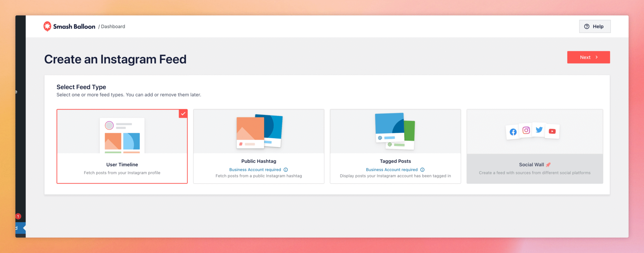
Task: Open the Help button
Action: pyautogui.click(x=595, y=26)
